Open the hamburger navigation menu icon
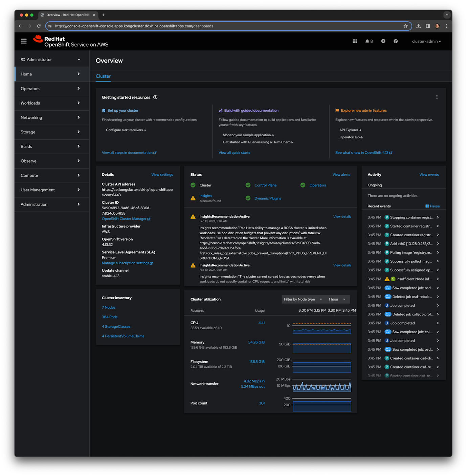Screen dimensions: 467x476 click(x=24, y=41)
